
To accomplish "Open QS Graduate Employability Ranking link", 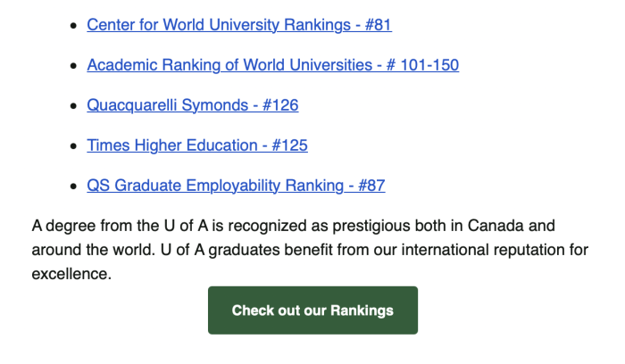I will pyautogui.click(x=236, y=186).
